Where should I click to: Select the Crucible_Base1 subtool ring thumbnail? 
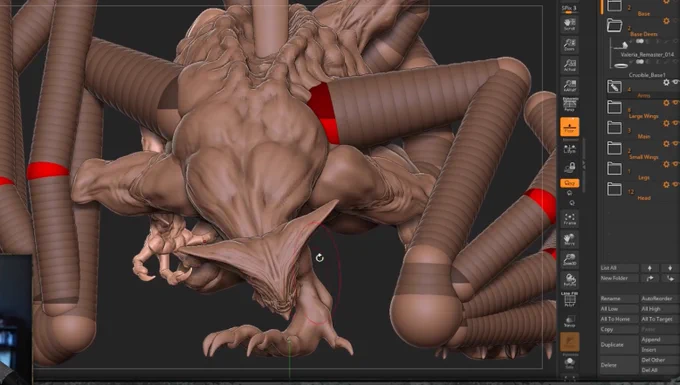621,65
